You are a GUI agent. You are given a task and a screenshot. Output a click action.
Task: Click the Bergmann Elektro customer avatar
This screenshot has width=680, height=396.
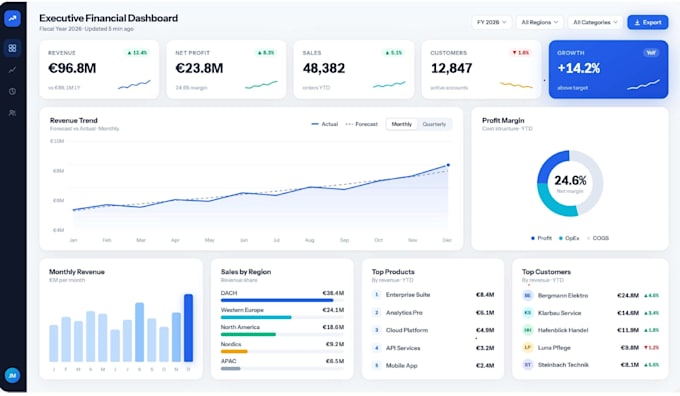[527, 295]
